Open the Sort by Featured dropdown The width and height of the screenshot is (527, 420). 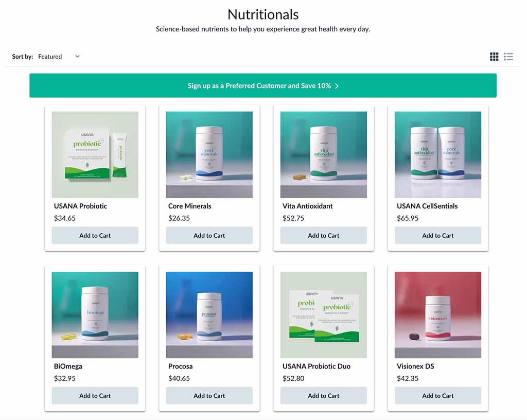pos(59,57)
